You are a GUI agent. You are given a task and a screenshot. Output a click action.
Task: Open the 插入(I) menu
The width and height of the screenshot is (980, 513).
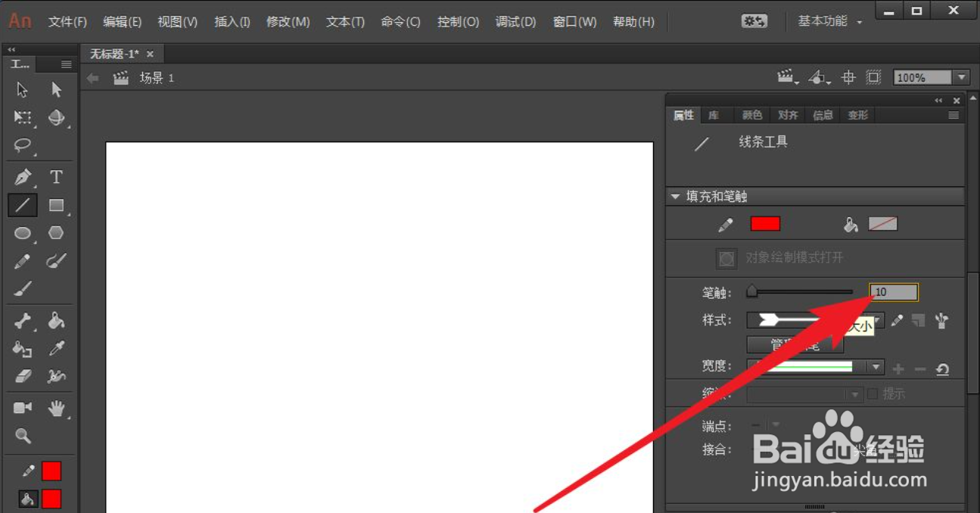click(232, 22)
